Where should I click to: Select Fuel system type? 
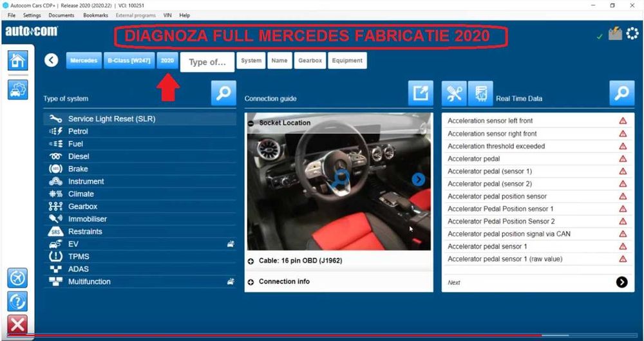140,144
